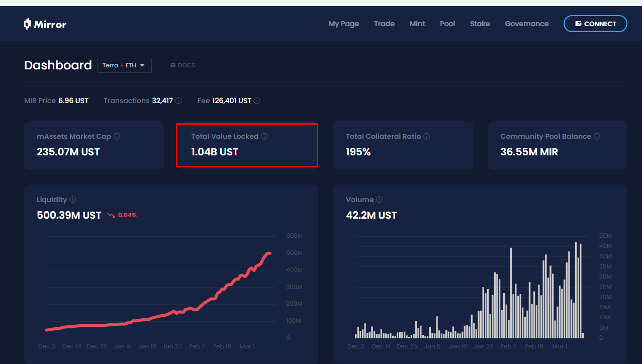Click transactions count 32,417

coord(162,101)
